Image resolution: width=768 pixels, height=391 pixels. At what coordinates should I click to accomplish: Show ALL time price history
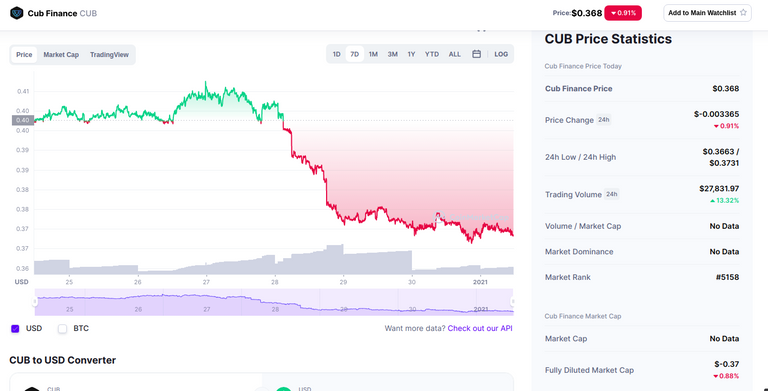pyautogui.click(x=455, y=54)
